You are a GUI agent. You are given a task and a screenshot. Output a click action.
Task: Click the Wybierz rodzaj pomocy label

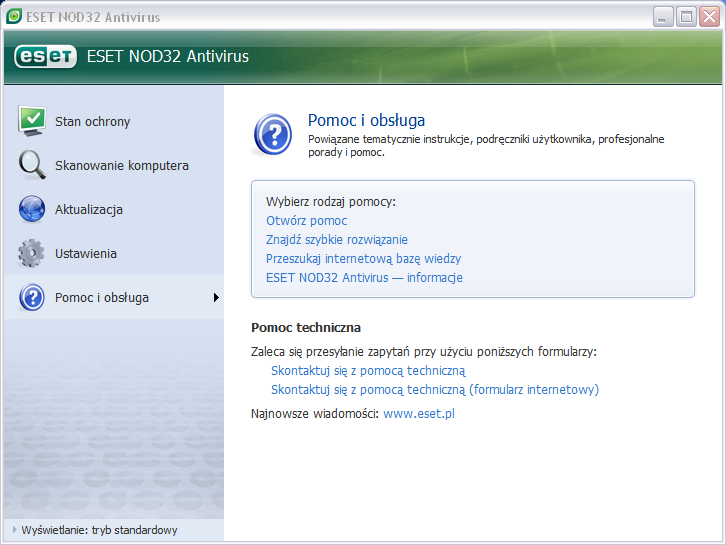pyautogui.click(x=331, y=202)
